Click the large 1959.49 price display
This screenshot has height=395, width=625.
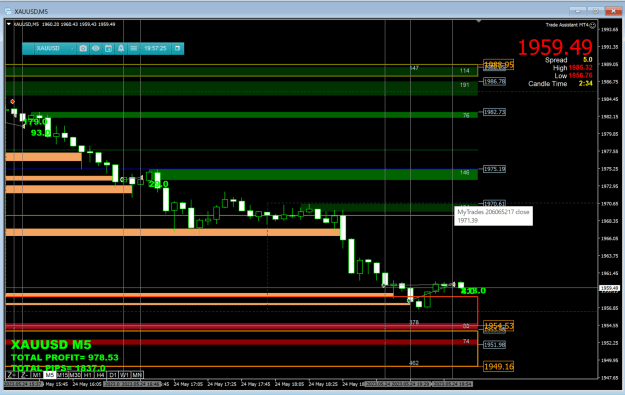point(555,47)
